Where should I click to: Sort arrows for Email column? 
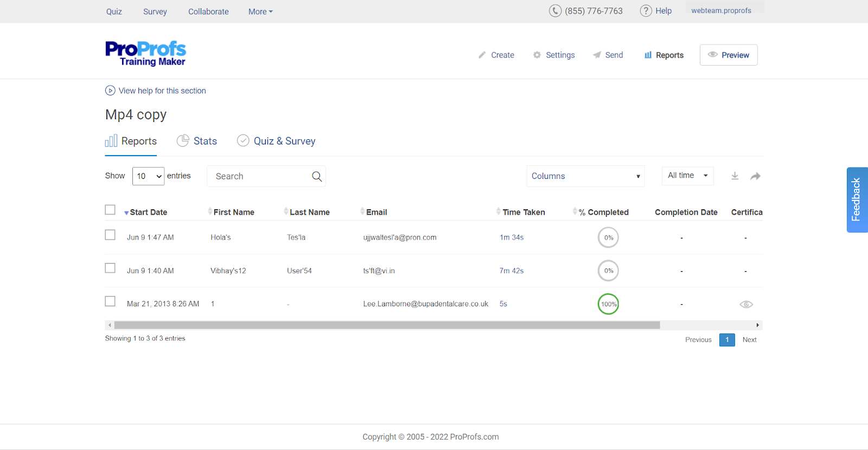tap(362, 211)
